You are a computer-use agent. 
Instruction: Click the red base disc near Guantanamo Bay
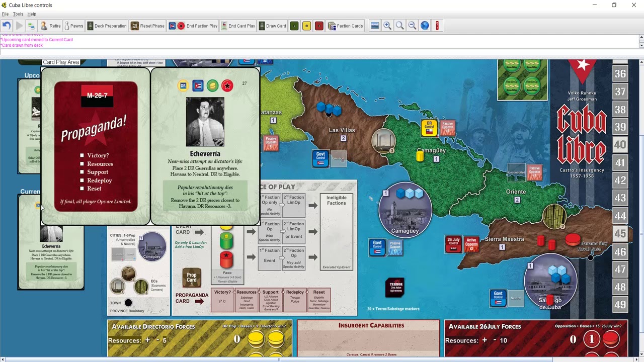[x=573, y=240]
